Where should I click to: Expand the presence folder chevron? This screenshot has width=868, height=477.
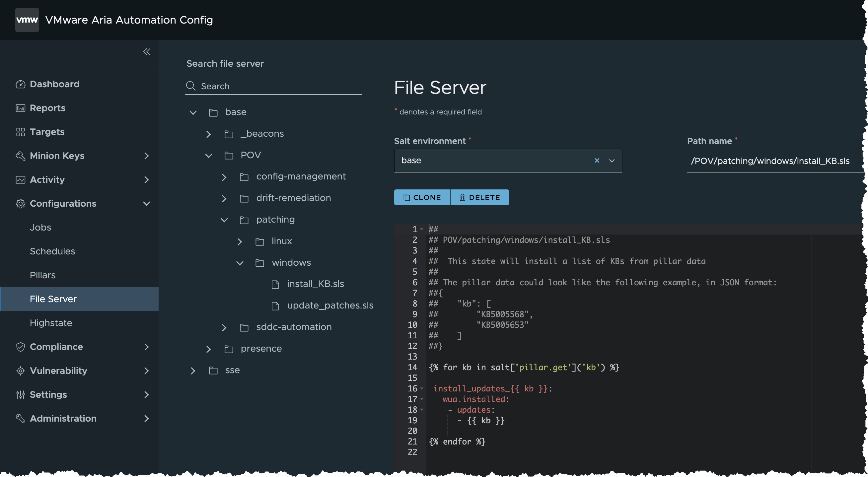[208, 349]
